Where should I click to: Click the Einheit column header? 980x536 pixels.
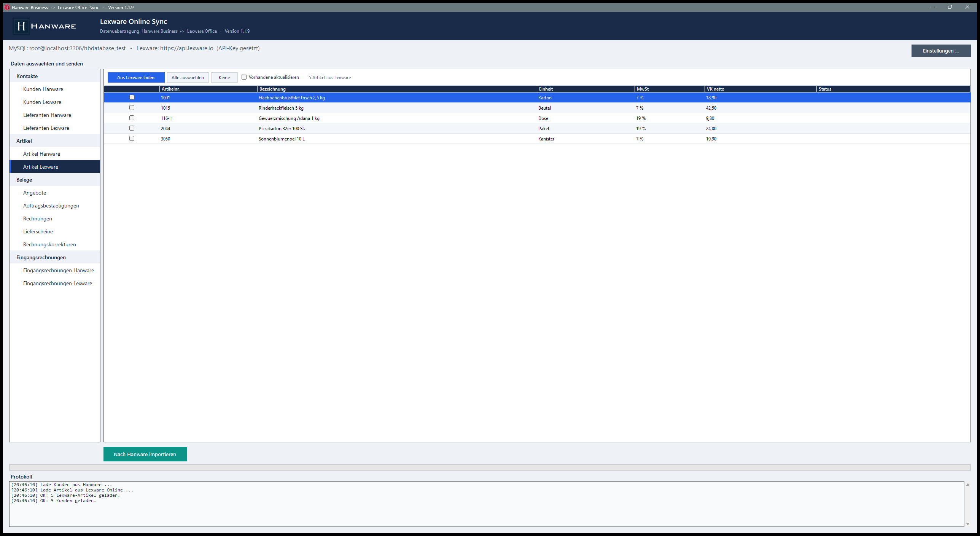(x=586, y=89)
